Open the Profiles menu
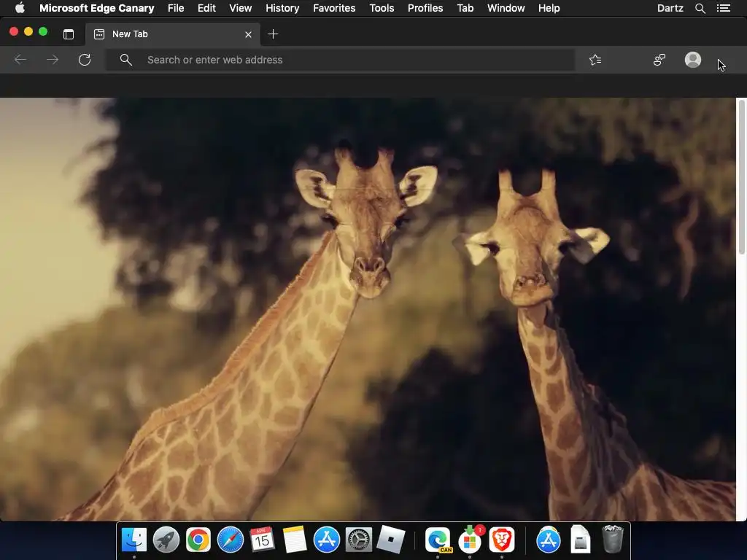Screen dimensions: 747x560 click(x=425, y=8)
